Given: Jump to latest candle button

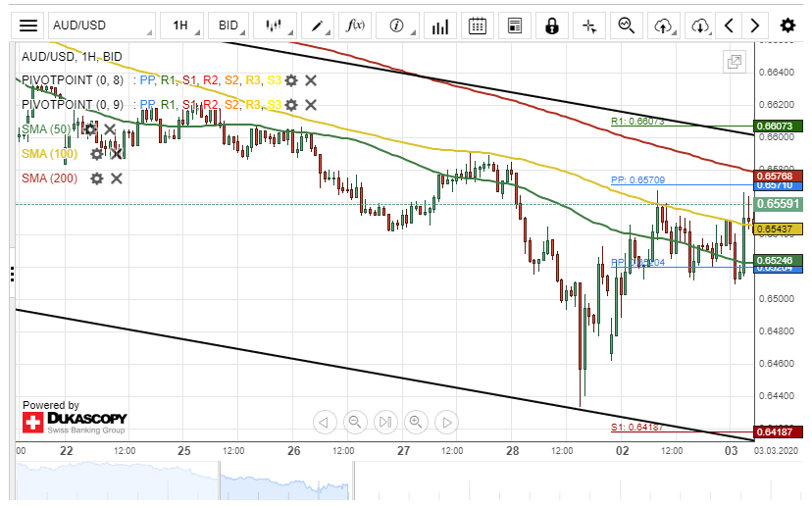Looking at the screenshot, I should [385, 423].
